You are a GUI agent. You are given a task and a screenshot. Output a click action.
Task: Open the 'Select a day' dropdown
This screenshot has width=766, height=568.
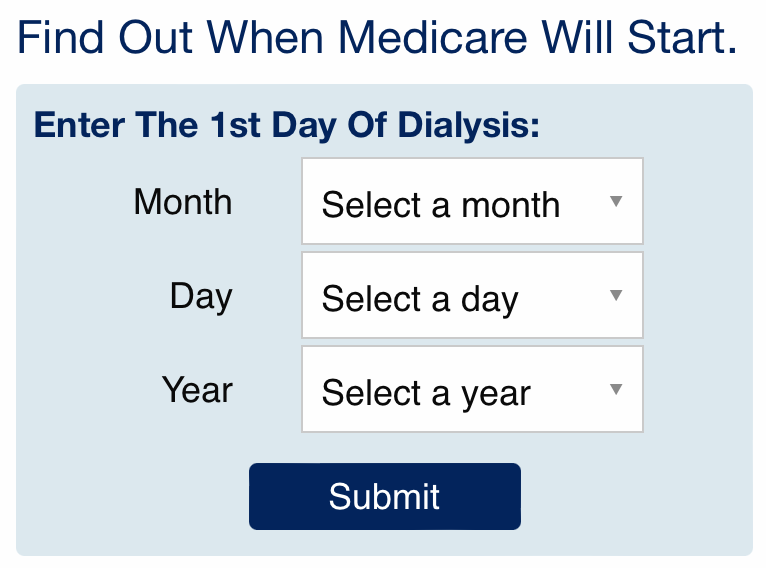click(472, 295)
